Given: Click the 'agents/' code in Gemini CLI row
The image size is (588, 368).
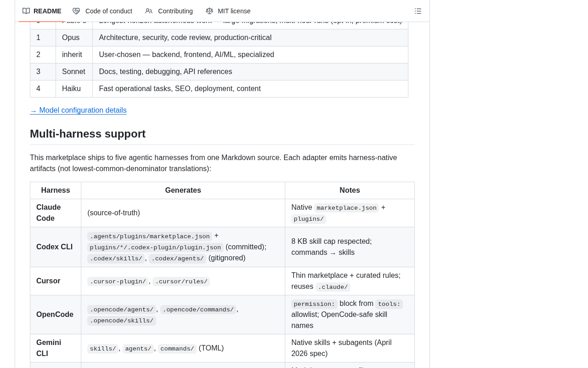Looking at the screenshot, I should pyautogui.click(x=138, y=349).
